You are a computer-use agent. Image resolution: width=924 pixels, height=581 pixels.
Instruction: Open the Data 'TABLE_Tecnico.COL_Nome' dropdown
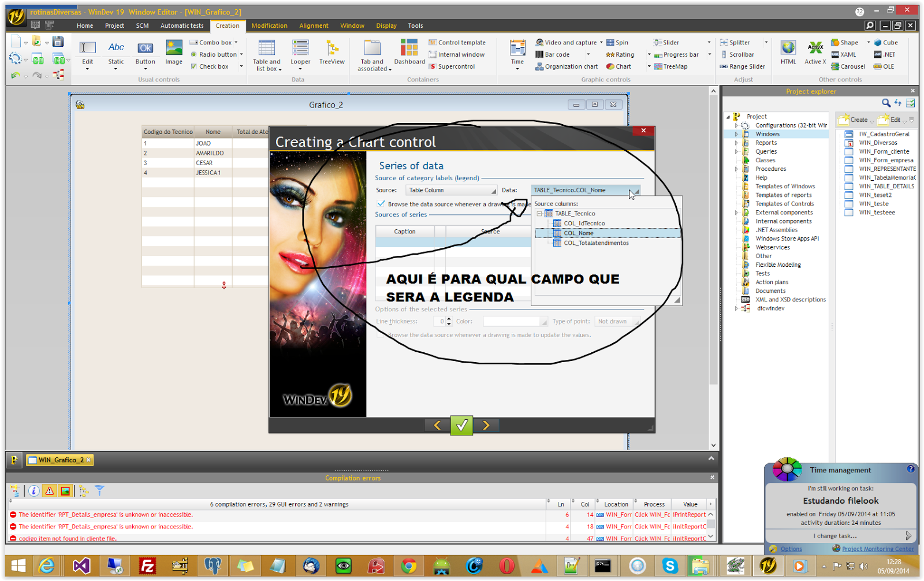586,190
